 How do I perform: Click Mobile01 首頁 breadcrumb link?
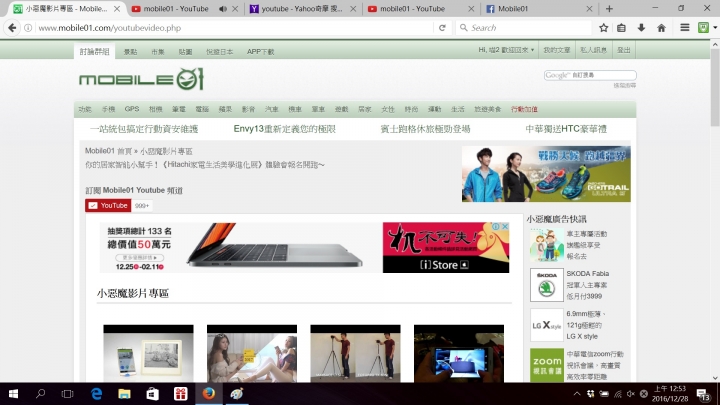(108, 151)
